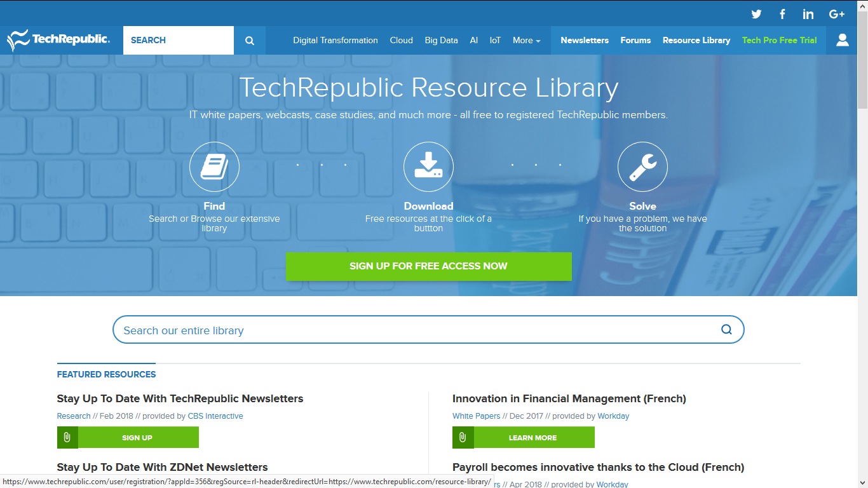Click the Find book icon
The image size is (868, 488).
(214, 166)
